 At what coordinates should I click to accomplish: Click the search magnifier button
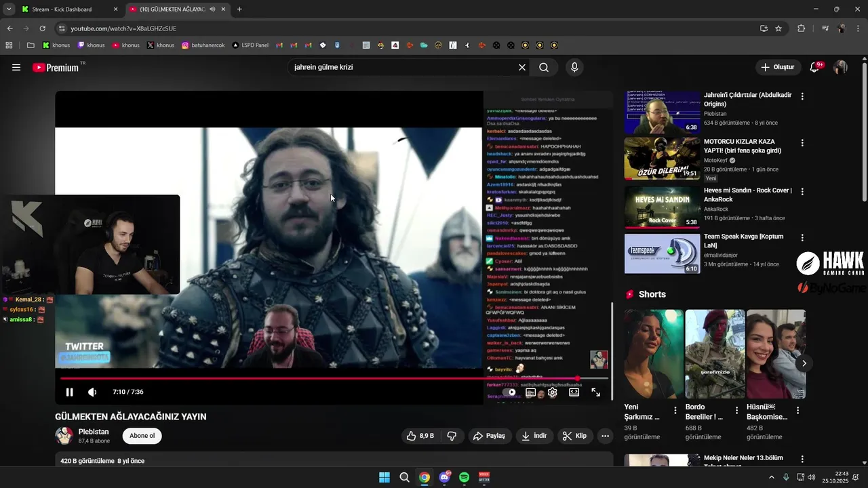[x=544, y=67]
